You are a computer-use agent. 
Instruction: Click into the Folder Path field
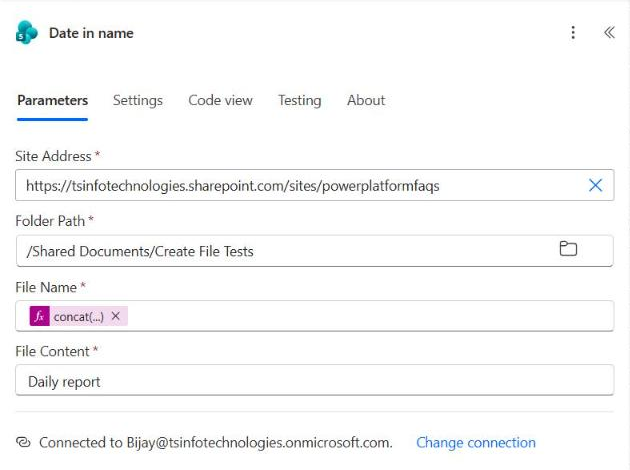pos(315,251)
